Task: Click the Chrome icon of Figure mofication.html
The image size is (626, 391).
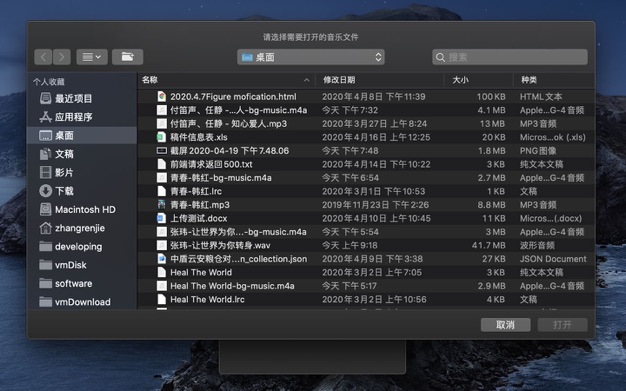Action: 161,97
